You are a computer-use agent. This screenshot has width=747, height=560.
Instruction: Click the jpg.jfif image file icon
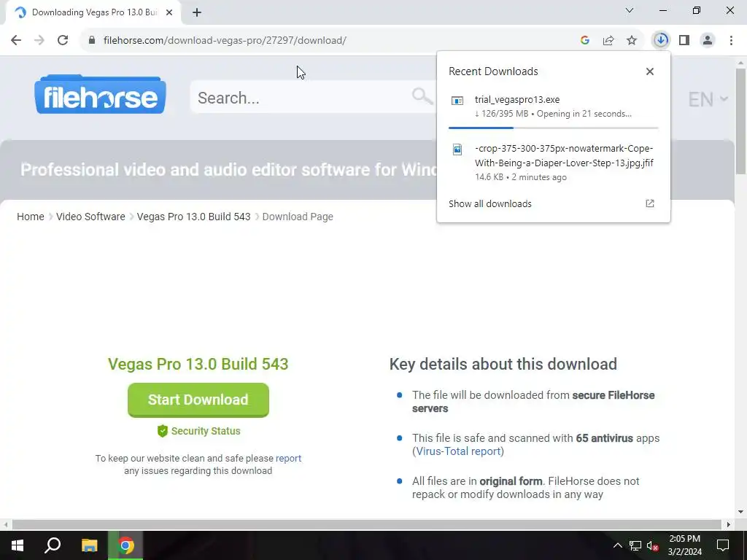tap(457, 149)
